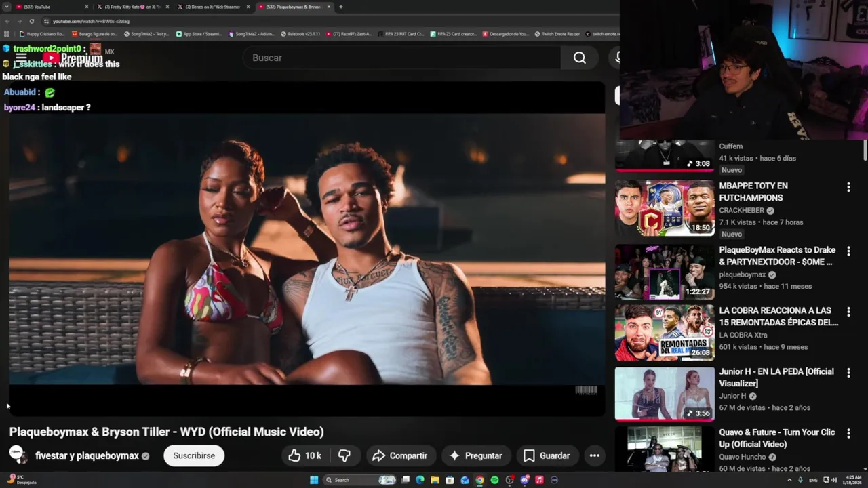Switch to the Denzo on X tab
The width and height of the screenshot is (868, 488).
tap(214, 7)
